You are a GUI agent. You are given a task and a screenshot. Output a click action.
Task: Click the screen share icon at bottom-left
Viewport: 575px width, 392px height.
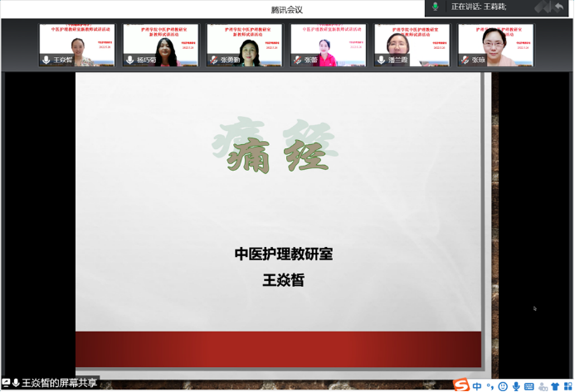click(6, 383)
